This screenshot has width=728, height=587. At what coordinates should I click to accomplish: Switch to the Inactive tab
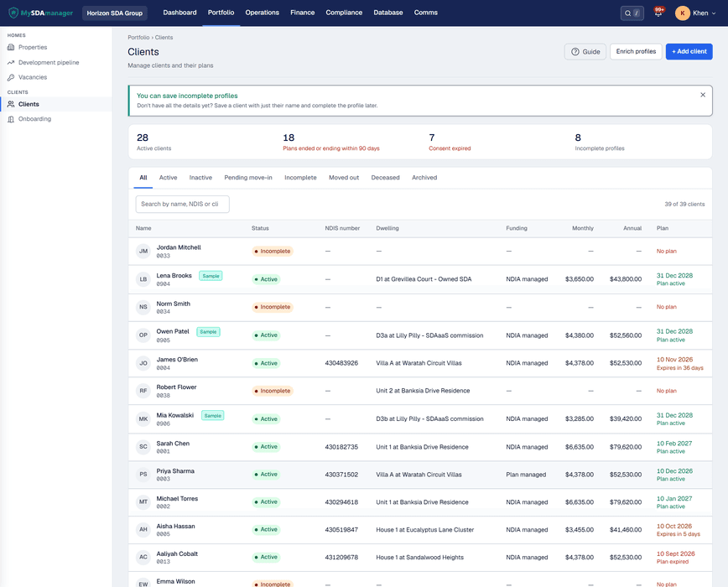200,178
